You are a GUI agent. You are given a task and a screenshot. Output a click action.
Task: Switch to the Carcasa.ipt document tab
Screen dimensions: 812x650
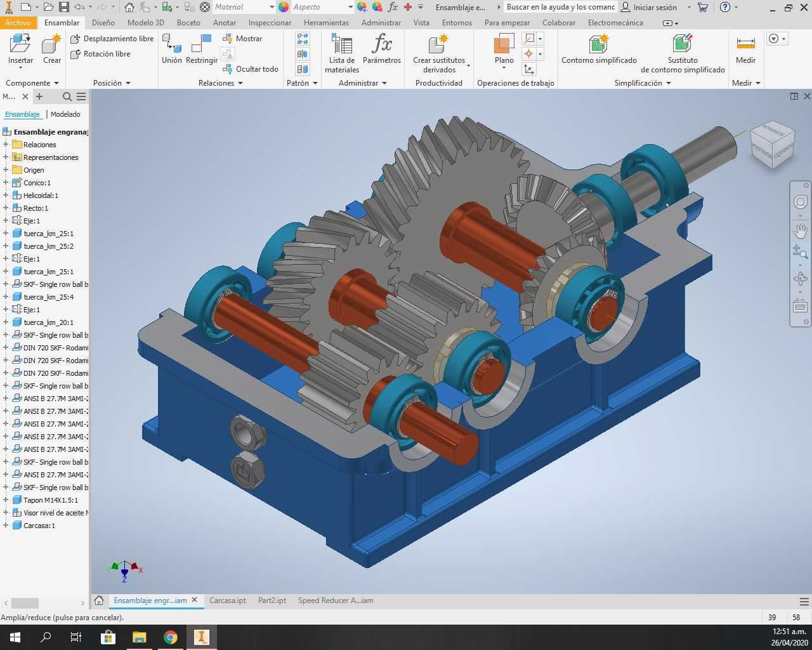pos(228,600)
